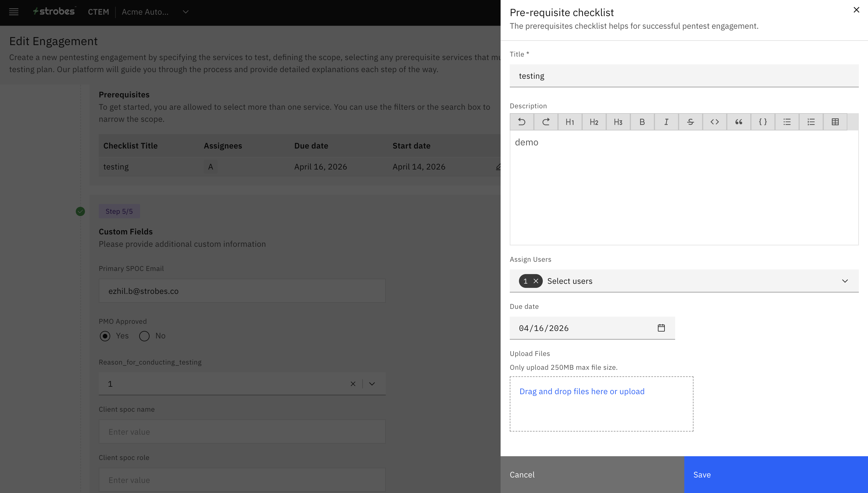Remove the selected user count chip
The image size is (868, 493).
536,281
